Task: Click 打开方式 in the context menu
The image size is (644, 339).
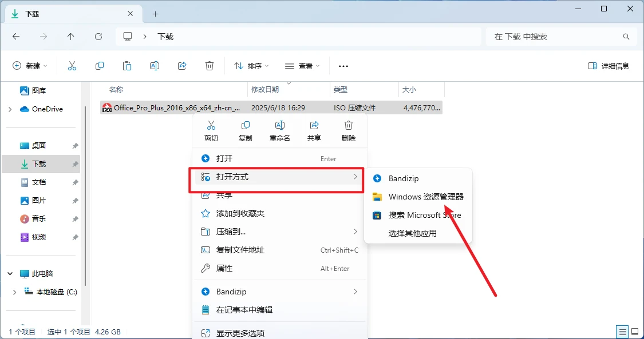Action: coord(279,177)
